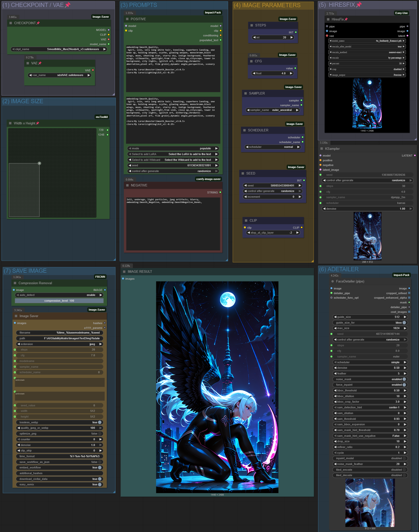Click the pin icon on HiresFix node title
419x532 pixels.
346,19
